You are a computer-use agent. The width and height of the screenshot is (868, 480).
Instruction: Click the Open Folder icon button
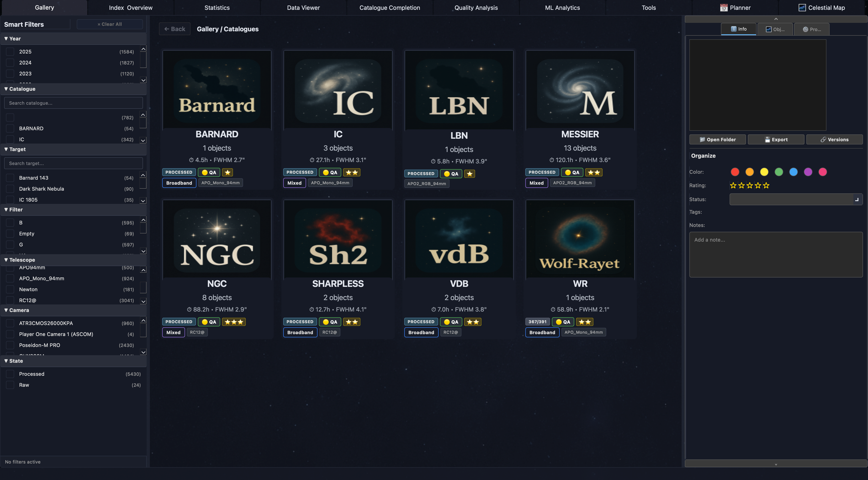(717, 140)
